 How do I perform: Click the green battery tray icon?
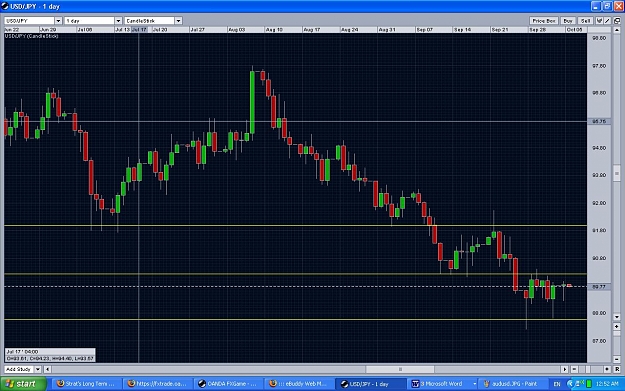point(589,384)
